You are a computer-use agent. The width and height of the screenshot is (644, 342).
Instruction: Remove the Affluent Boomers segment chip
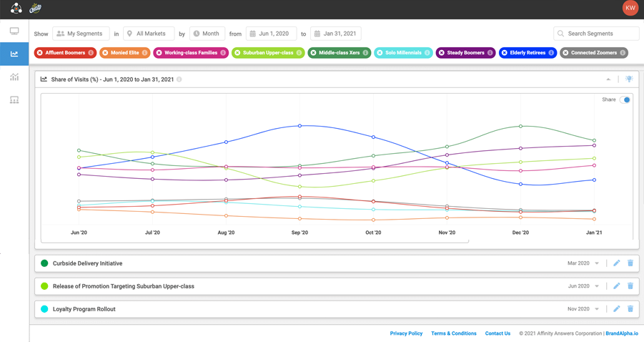(x=40, y=53)
